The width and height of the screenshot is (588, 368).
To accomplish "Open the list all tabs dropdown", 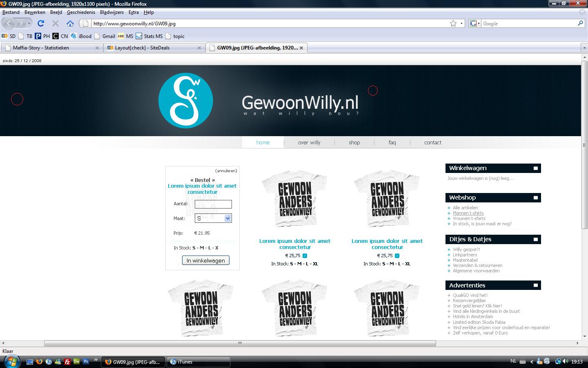I will 584,48.
